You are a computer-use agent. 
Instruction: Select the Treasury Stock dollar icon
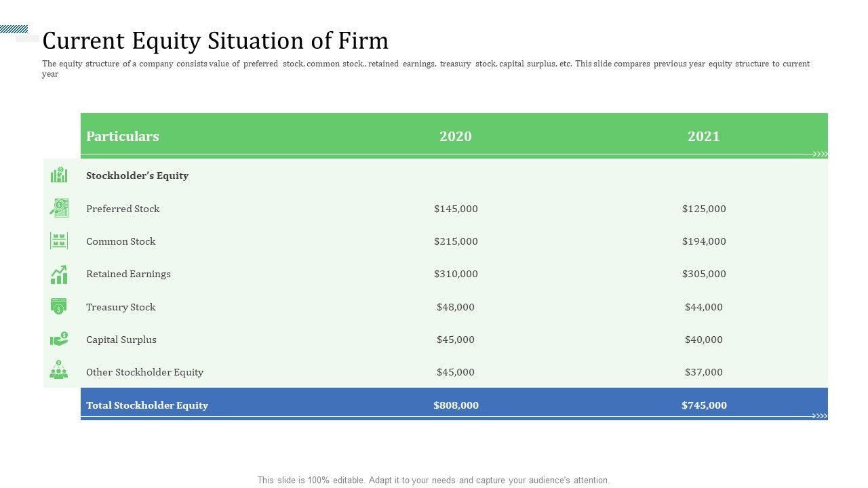click(x=59, y=306)
